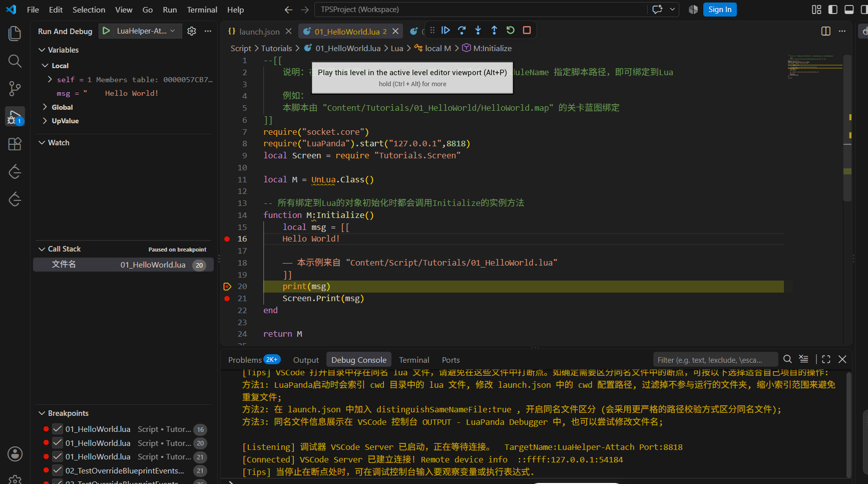Click the debug Stop button
This screenshot has height=484, width=868.
click(527, 30)
